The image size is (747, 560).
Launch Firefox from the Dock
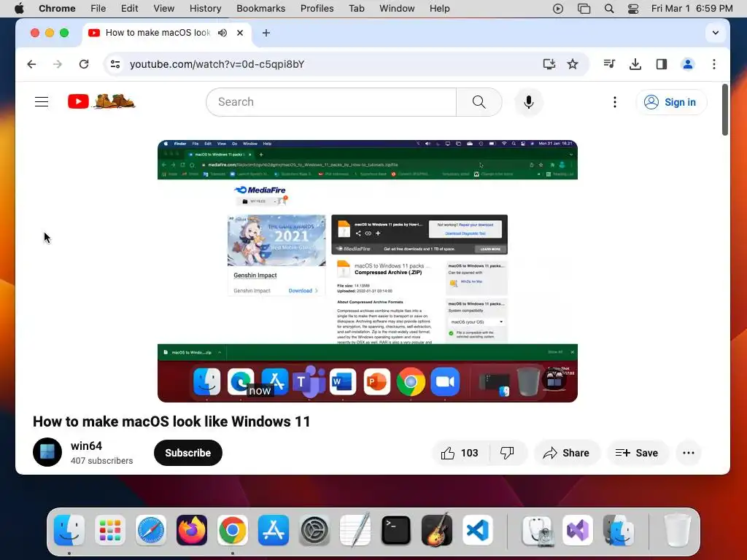[192, 530]
